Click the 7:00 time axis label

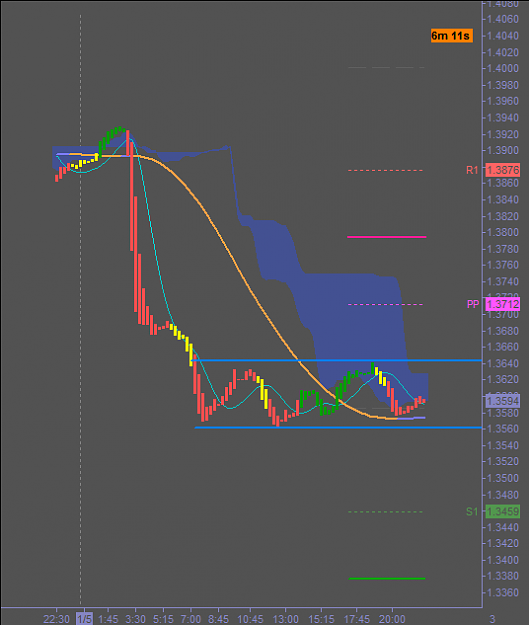click(191, 619)
